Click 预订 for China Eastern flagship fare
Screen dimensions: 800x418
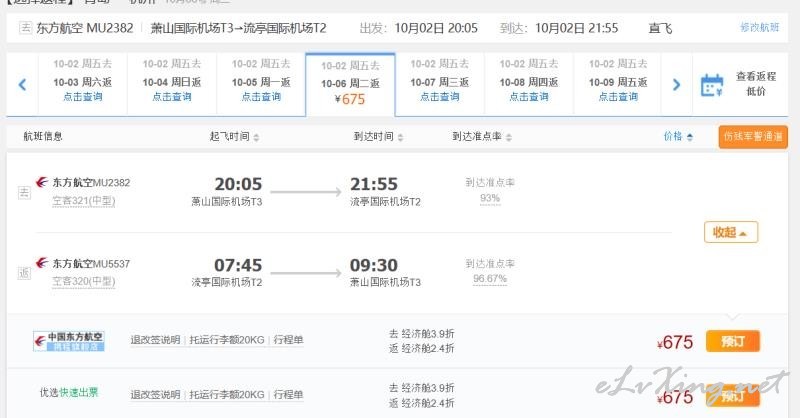tap(733, 341)
